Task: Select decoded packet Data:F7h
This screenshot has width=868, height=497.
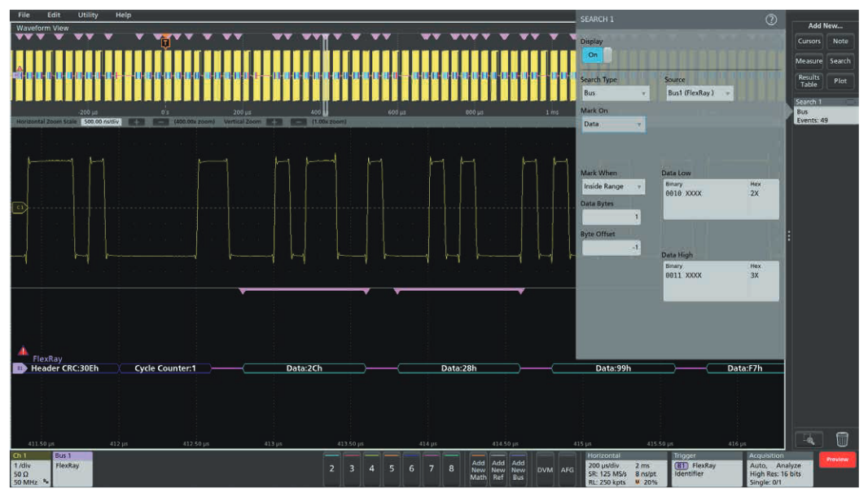Action: 745,368
